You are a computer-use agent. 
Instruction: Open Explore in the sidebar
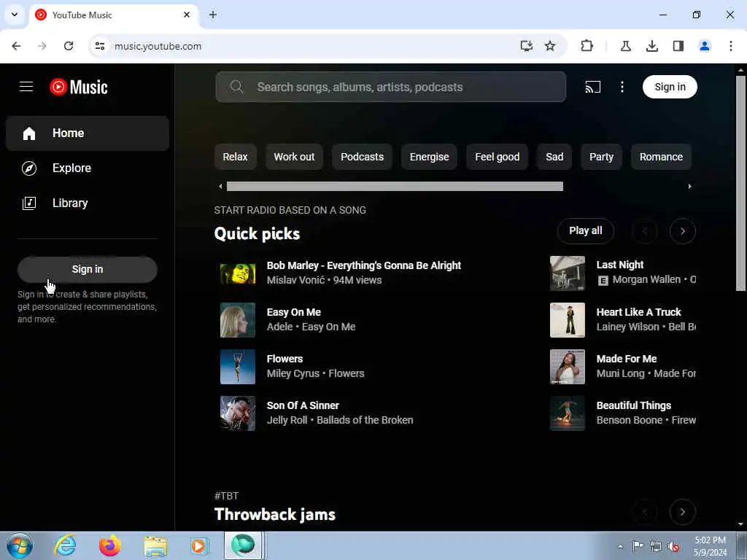(x=88, y=168)
